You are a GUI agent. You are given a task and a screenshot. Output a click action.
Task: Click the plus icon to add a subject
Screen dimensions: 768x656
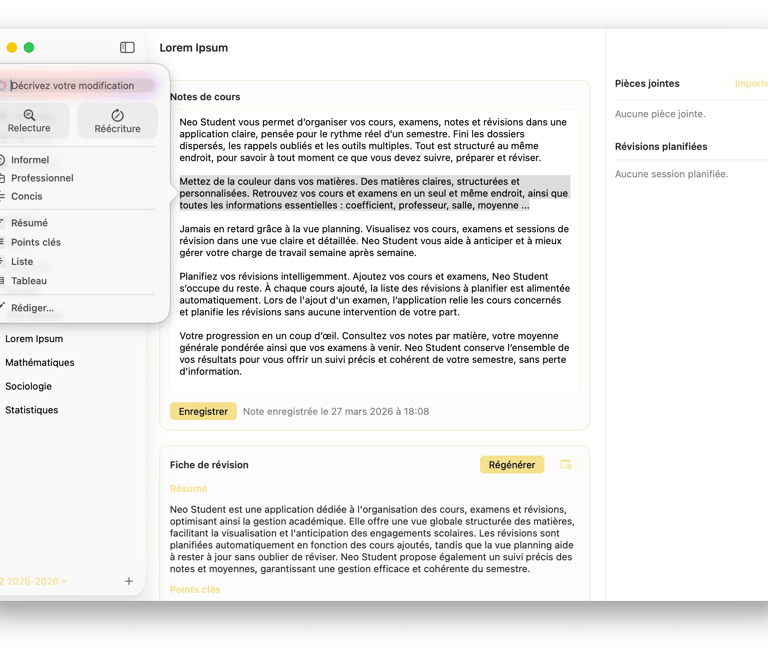coord(129,581)
